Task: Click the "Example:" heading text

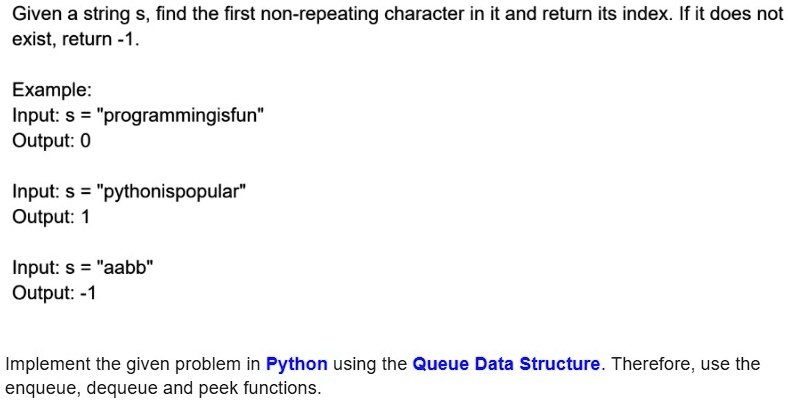Action: (x=45, y=91)
